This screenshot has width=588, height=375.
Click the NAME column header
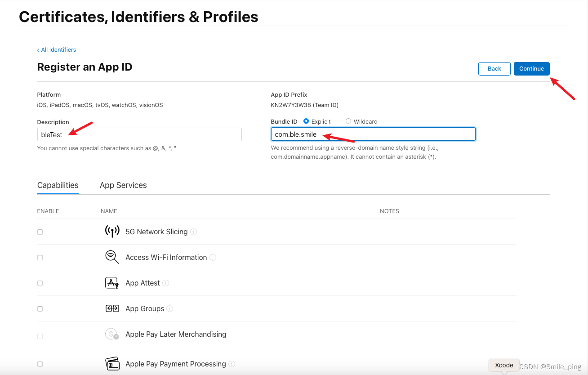109,211
